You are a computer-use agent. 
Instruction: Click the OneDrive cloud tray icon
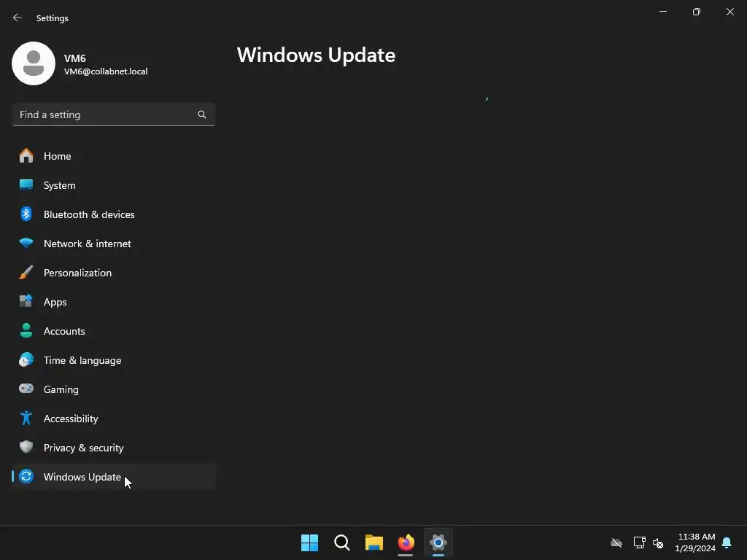tap(616, 542)
